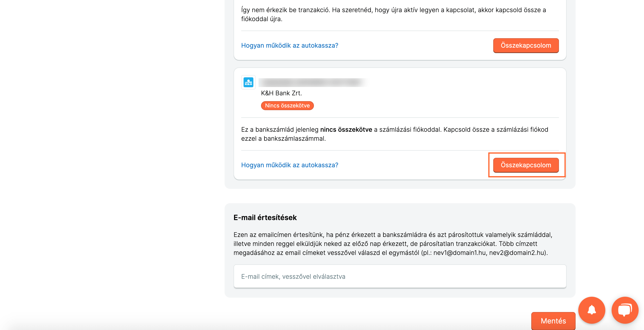The image size is (644, 330).
Task: Click ezzel a bankszámlaszámmal text line
Action: [x=283, y=139]
